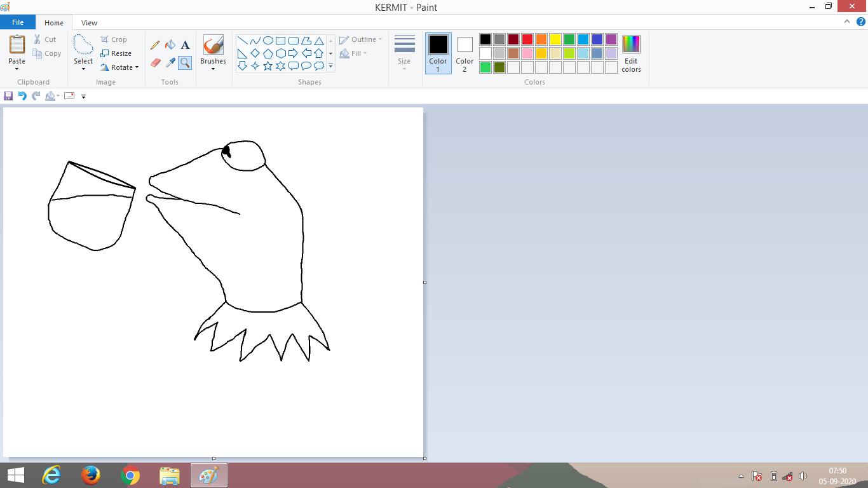The height and width of the screenshot is (488, 868).
Task: Choose the Hexagon shape
Action: 280,53
